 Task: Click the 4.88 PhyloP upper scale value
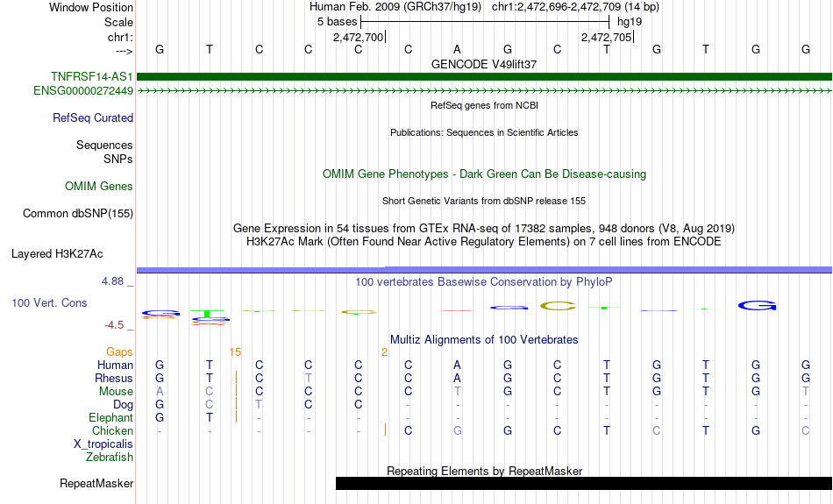[112, 281]
